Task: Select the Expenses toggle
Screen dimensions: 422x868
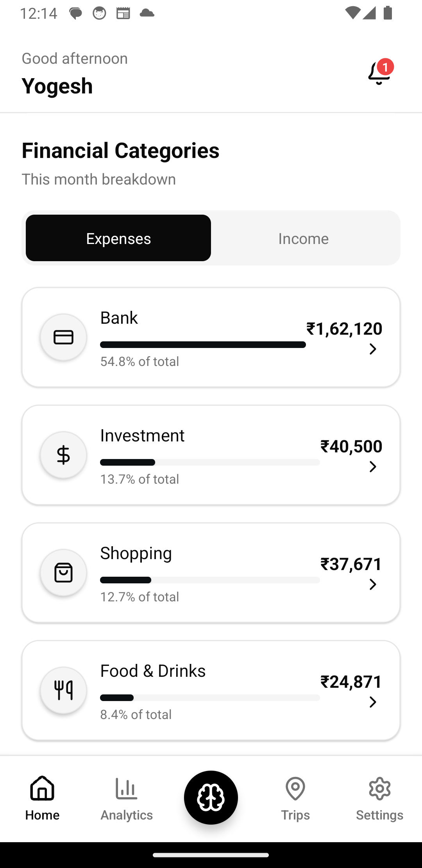Action: pyautogui.click(x=118, y=238)
